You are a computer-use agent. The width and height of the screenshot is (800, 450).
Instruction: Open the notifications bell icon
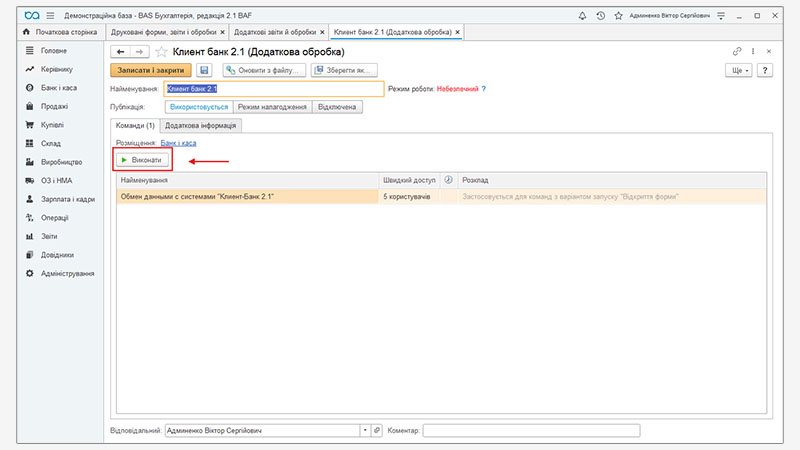pyautogui.click(x=583, y=16)
